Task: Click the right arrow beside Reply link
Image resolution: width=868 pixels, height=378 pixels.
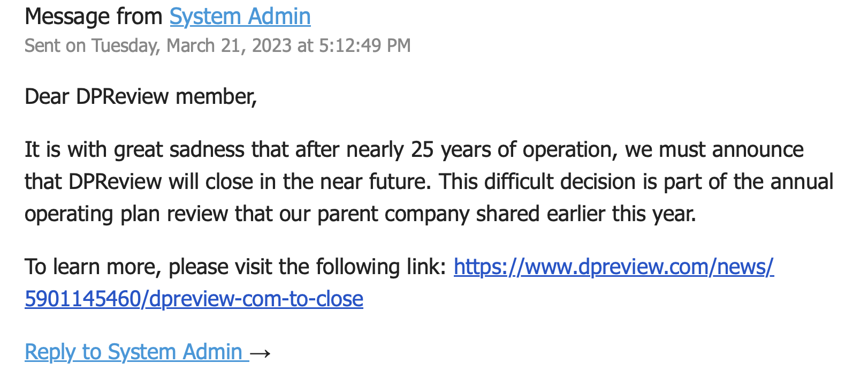Action: [x=261, y=353]
